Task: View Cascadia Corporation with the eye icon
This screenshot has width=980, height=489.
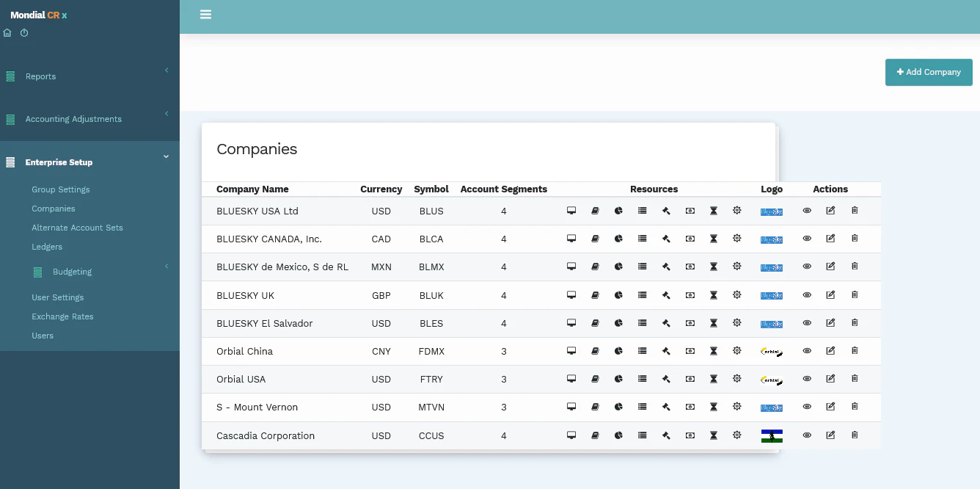Action: [x=807, y=435]
